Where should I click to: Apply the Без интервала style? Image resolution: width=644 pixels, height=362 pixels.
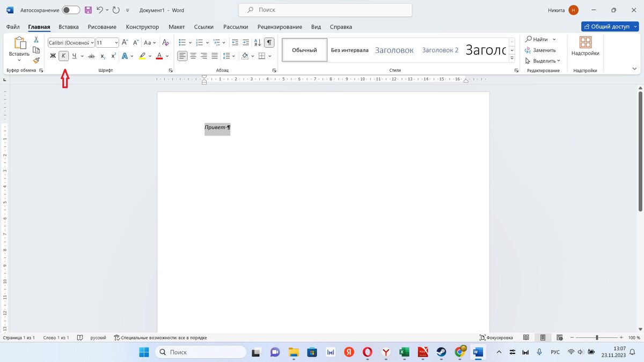coord(349,50)
